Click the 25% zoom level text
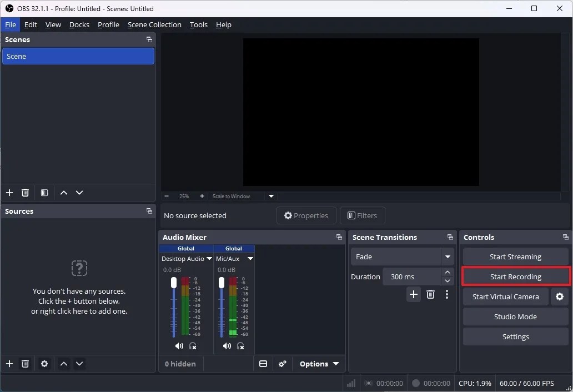This screenshot has width=573, height=392. [x=184, y=196]
